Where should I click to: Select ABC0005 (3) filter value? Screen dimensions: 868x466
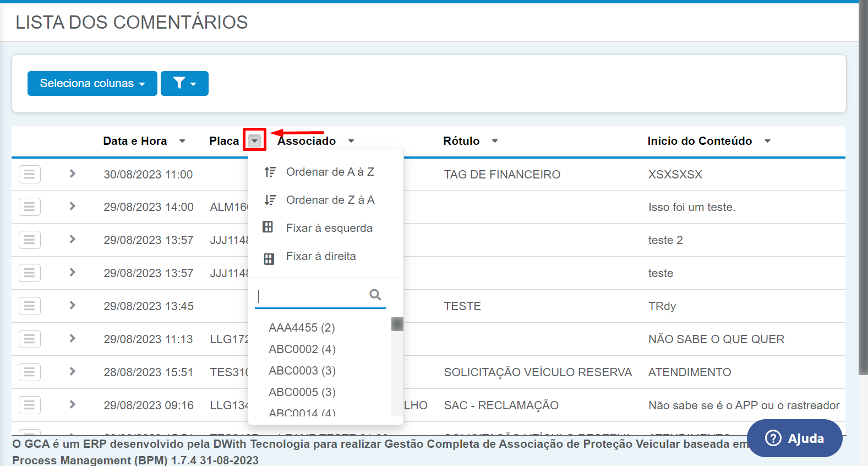(302, 392)
